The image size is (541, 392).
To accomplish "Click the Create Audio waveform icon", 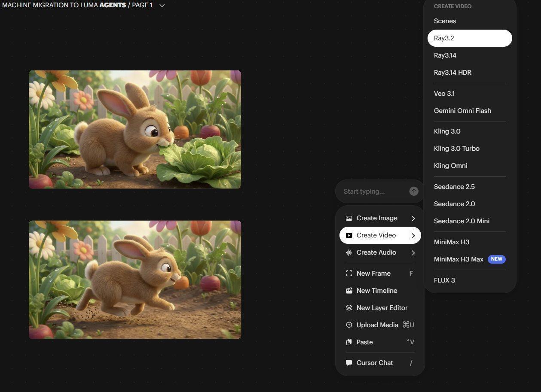I will pyautogui.click(x=349, y=252).
